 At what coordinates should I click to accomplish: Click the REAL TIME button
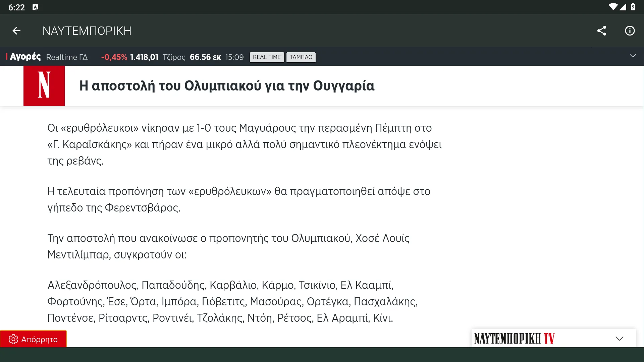pos(267,57)
